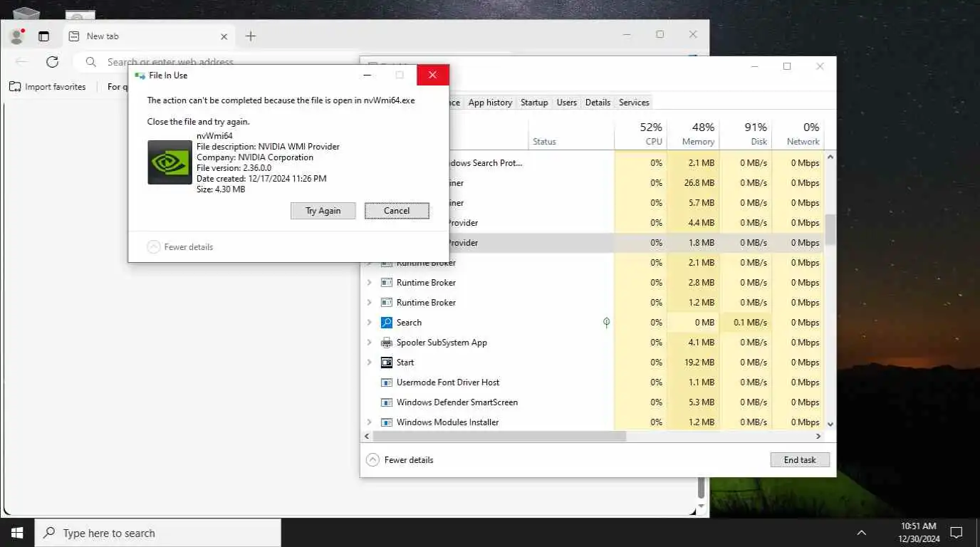Open Edge tab actions menu icon
Image resolution: width=980 pixels, height=547 pixels.
[43, 36]
